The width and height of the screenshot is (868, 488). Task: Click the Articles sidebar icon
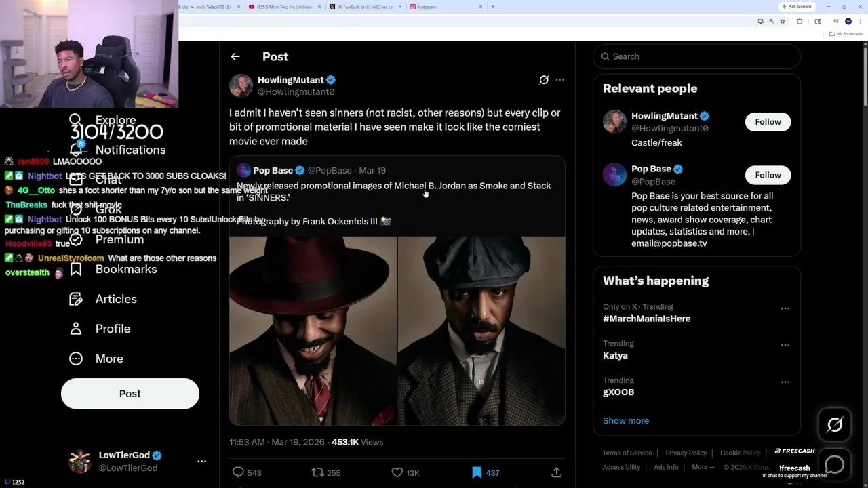(76, 299)
